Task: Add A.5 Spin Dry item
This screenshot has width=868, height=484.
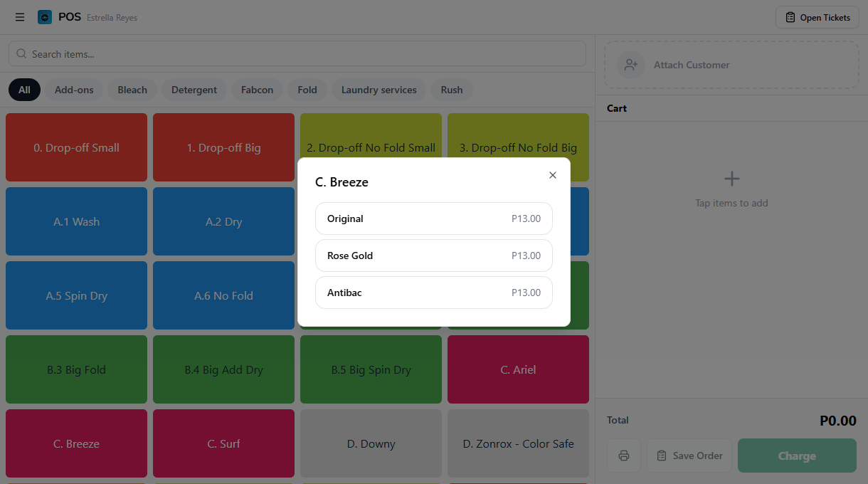Action: point(76,295)
